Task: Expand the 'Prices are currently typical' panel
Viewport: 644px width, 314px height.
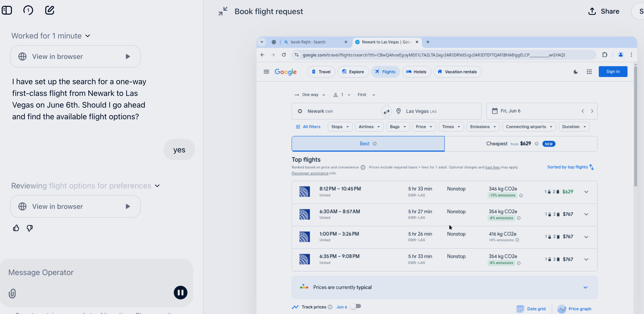Action: (586, 287)
